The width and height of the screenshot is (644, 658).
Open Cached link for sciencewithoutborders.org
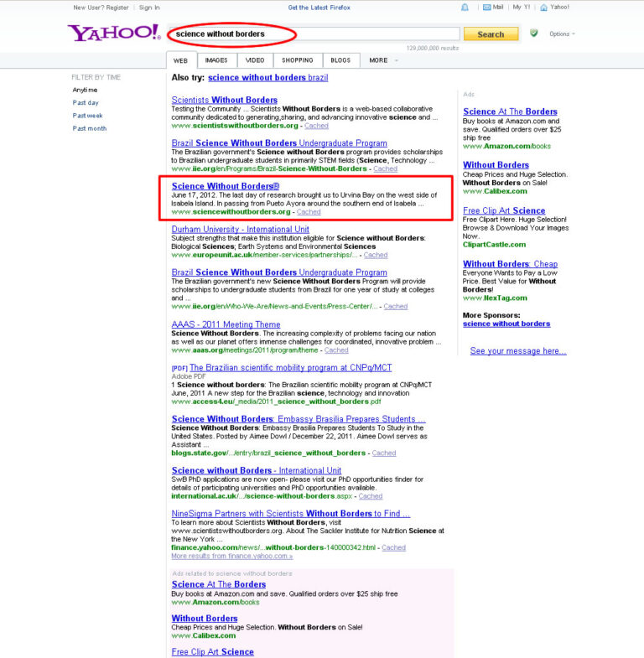[x=309, y=212]
